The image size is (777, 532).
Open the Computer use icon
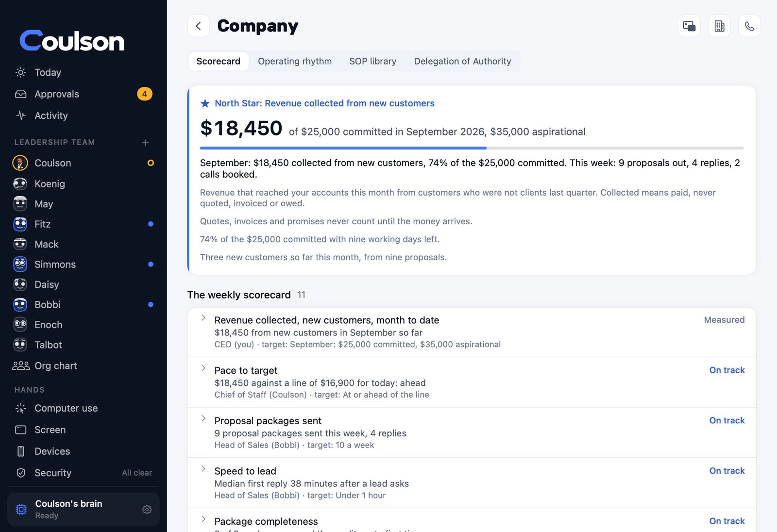pyautogui.click(x=21, y=408)
